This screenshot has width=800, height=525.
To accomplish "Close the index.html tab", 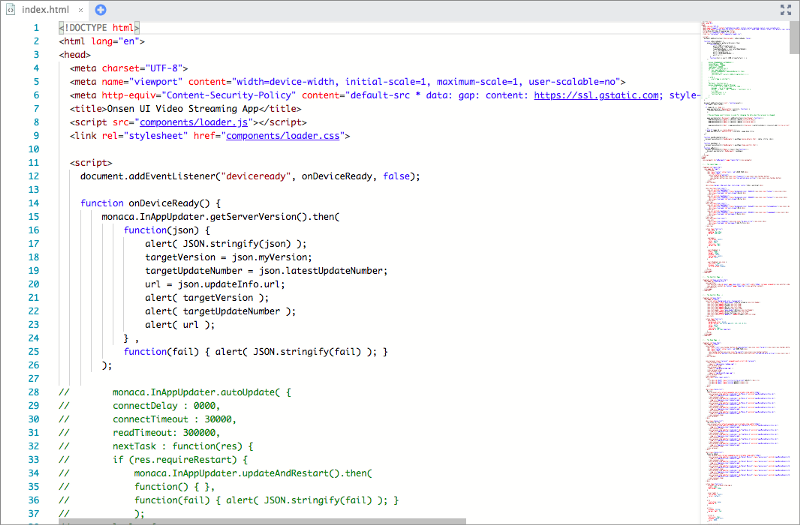I will [81, 10].
